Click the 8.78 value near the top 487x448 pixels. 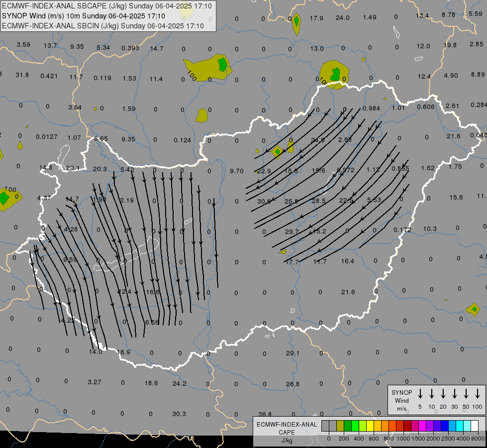449,14
